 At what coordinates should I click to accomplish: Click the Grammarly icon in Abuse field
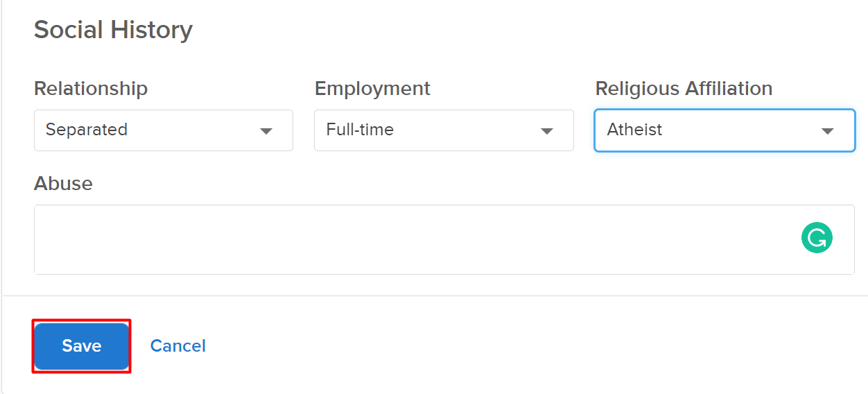(817, 238)
